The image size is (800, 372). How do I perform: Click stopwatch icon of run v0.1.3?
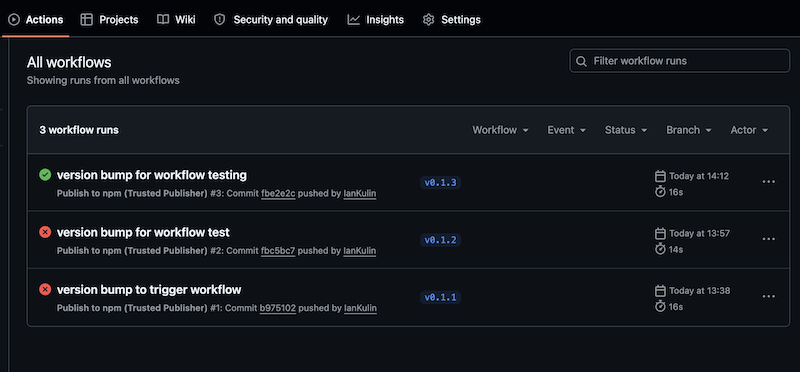(660, 192)
